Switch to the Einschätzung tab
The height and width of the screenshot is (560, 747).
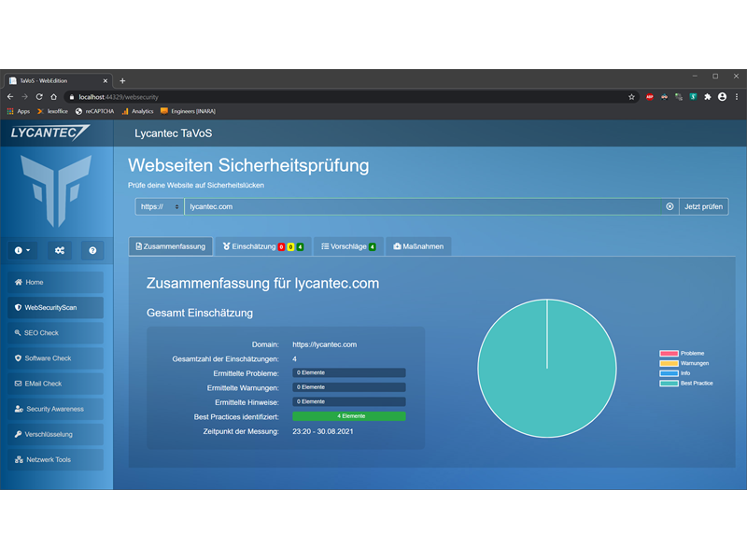[x=263, y=246]
